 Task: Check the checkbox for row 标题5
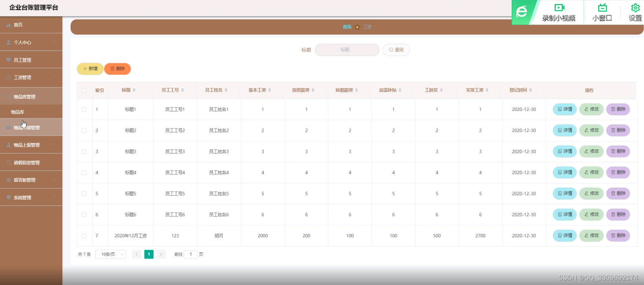[x=84, y=194]
